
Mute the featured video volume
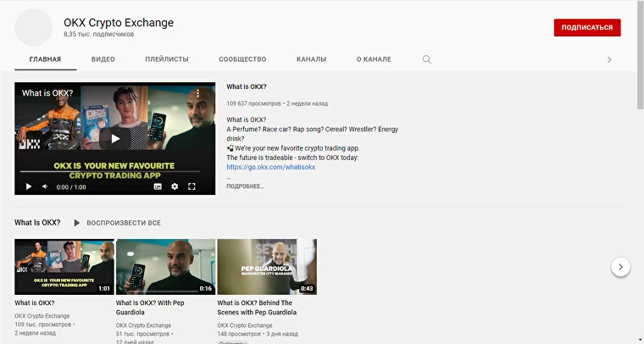[x=45, y=186]
